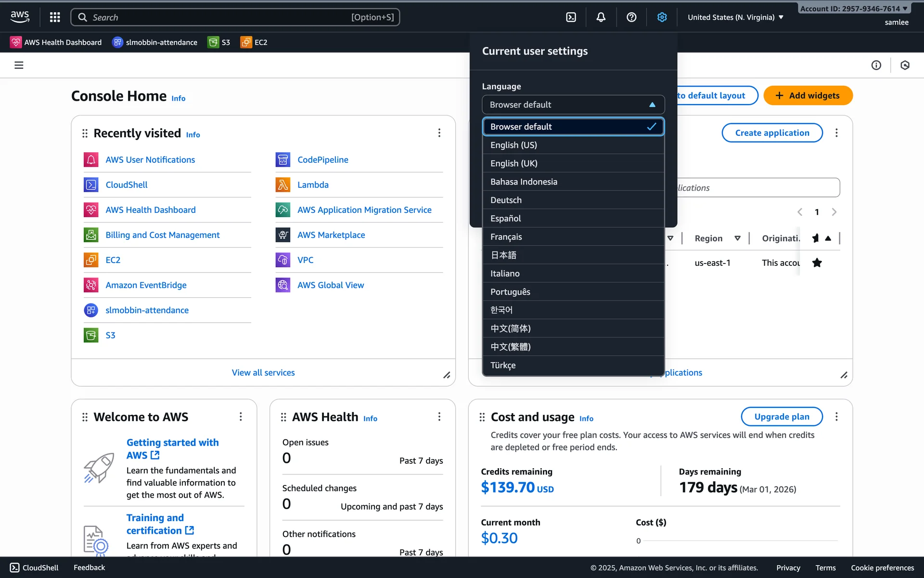Select English (US) language option
This screenshot has height=578, width=924.
(513, 145)
